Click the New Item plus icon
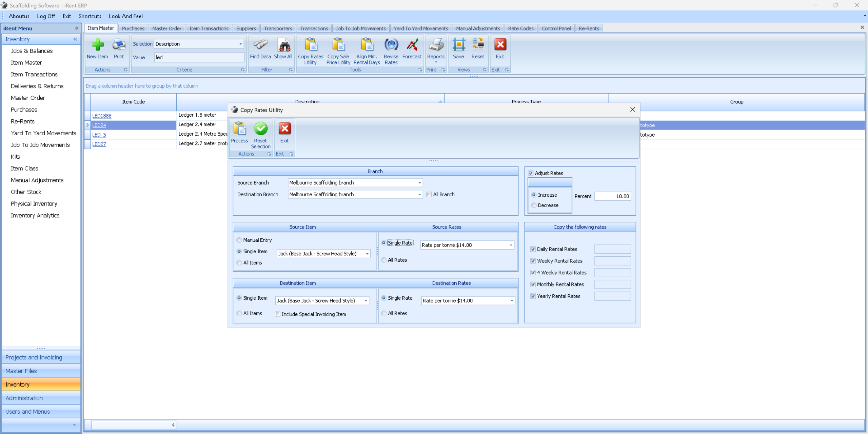 coord(97,45)
